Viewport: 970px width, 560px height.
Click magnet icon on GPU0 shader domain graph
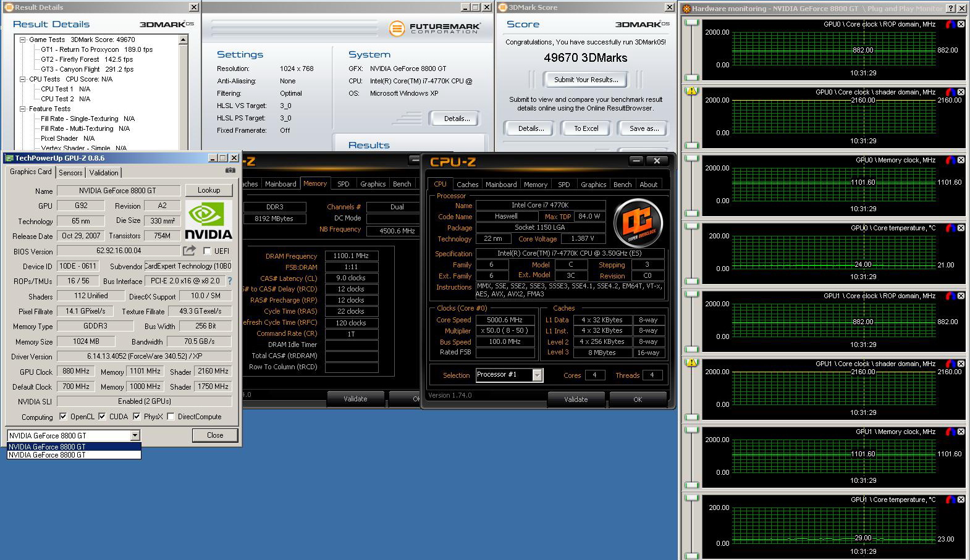click(x=951, y=92)
